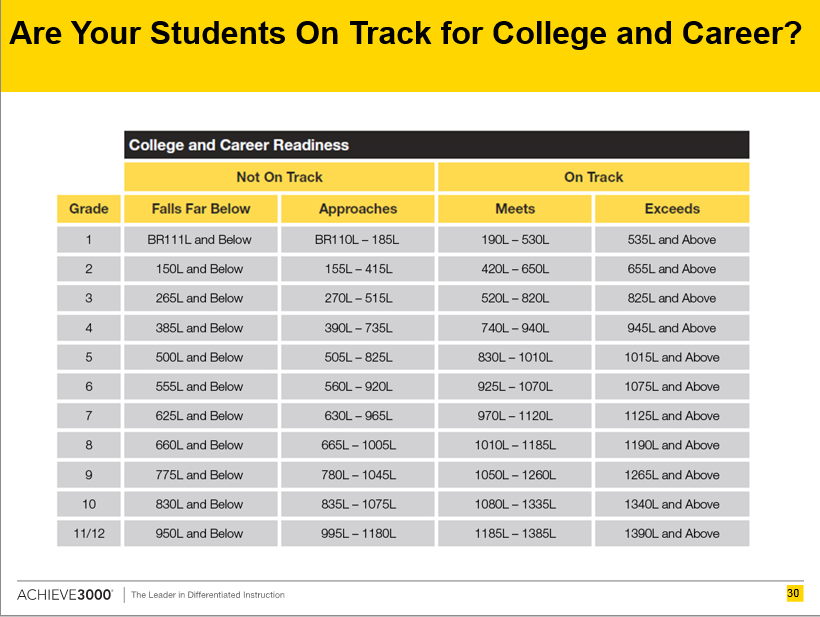Image resolution: width=820 pixels, height=617 pixels.
Task: Click the Approaches column header
Action: tap(358, 209)
